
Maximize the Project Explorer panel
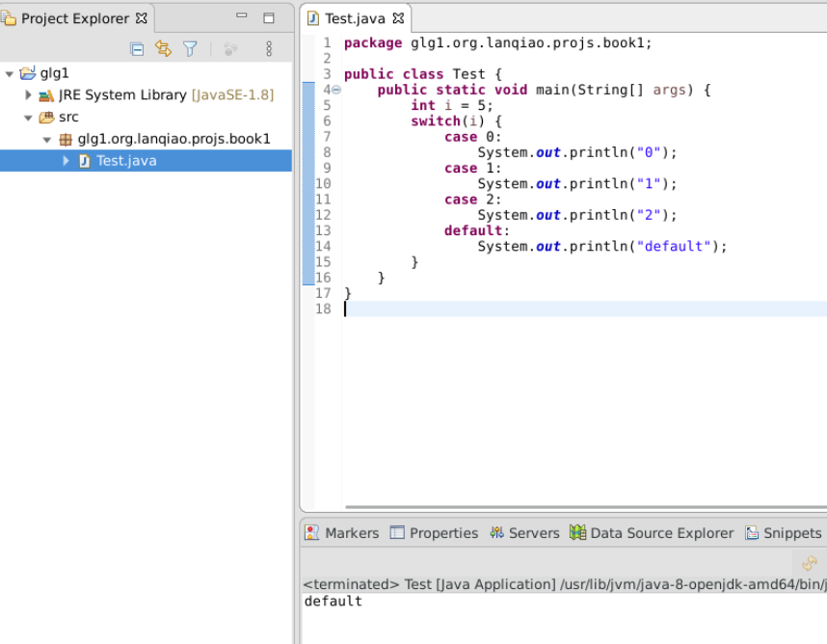269,18
